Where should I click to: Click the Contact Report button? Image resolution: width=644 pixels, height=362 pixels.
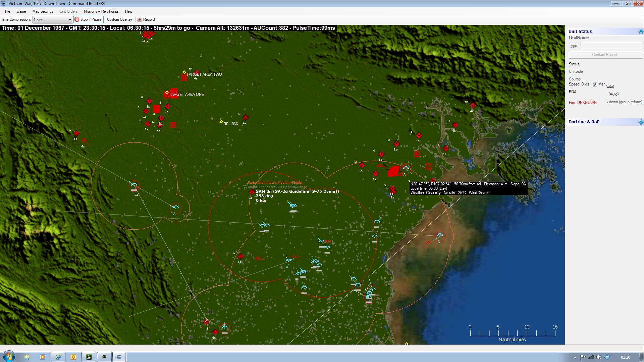(x=606, y=55)
